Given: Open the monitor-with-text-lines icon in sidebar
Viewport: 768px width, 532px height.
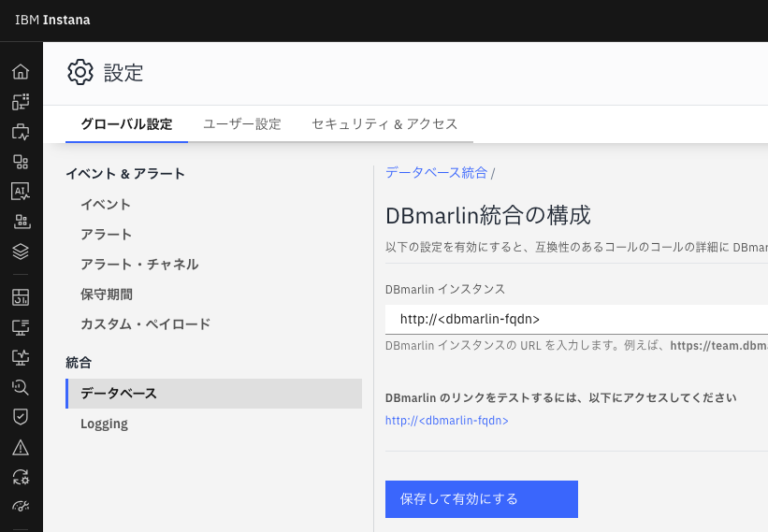Looking at the screenshot, I should 21,327.
